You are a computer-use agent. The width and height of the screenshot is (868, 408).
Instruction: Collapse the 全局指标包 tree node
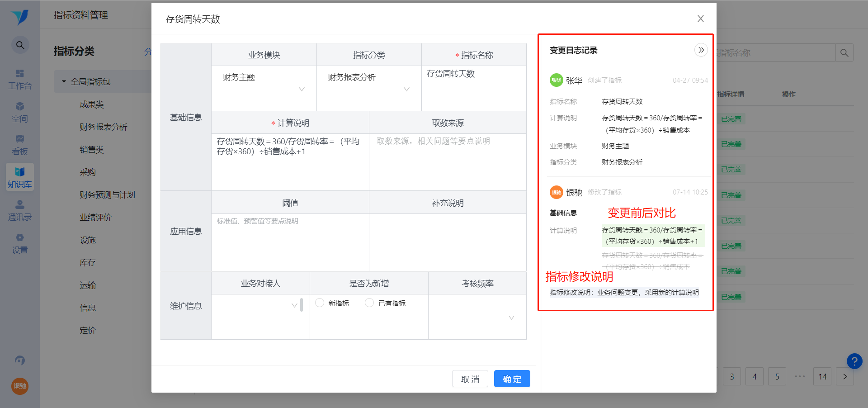[64, 81]
